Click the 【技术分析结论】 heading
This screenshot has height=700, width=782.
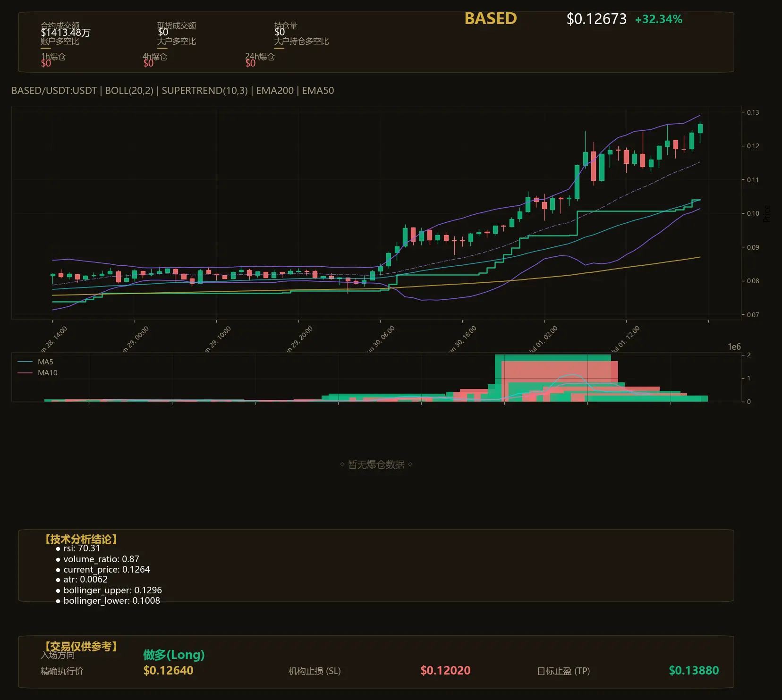tap(81, 540)
